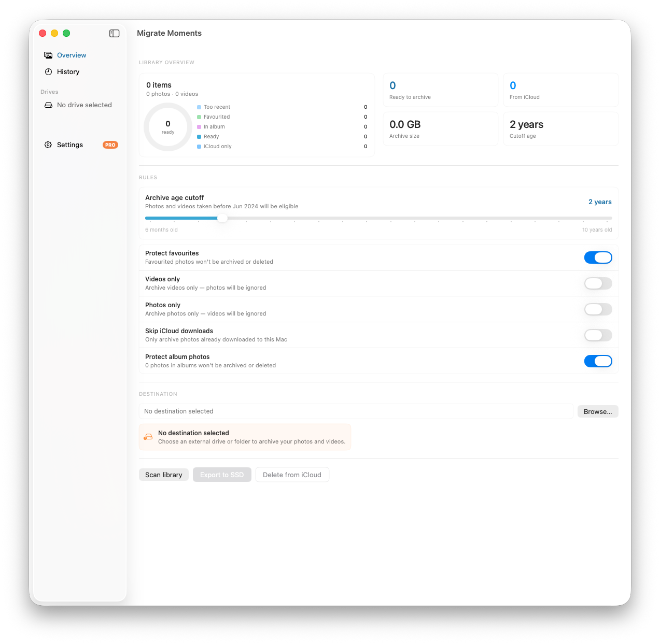Image resolution: width=660 pixels, height=644 pixels.
Task: Click the Favourited green legend square
Action: pyautogui.click(x=199, y=117)
